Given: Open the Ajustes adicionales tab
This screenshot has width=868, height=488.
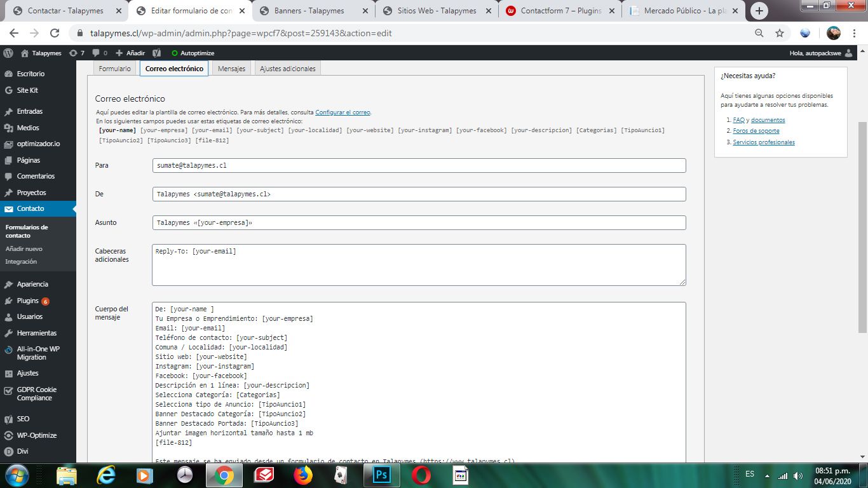Looking at the screenshot, I should [287, 69].
